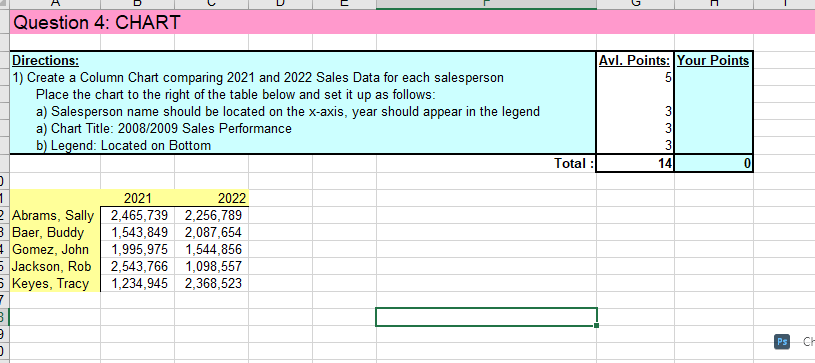Click the 'Abrams, Sally' name cell
The image size is (815, 363).
(x=55, y=215)
